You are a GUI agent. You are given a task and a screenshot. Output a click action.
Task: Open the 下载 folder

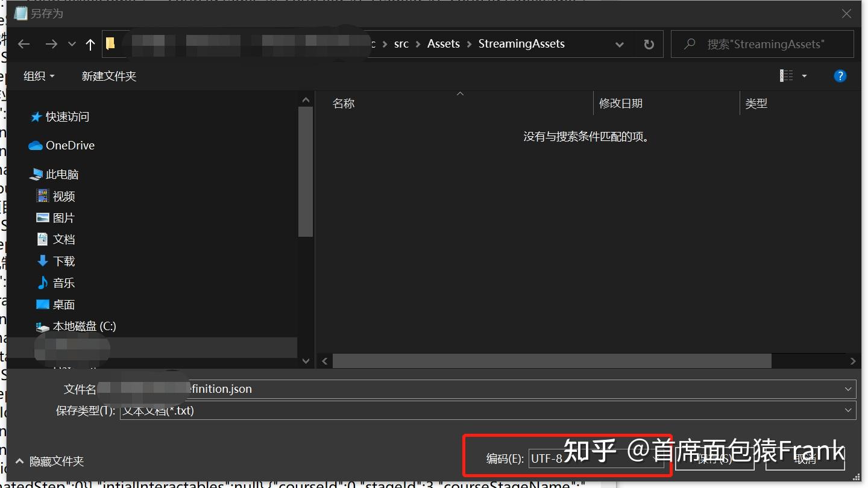[x=64, y=261]
